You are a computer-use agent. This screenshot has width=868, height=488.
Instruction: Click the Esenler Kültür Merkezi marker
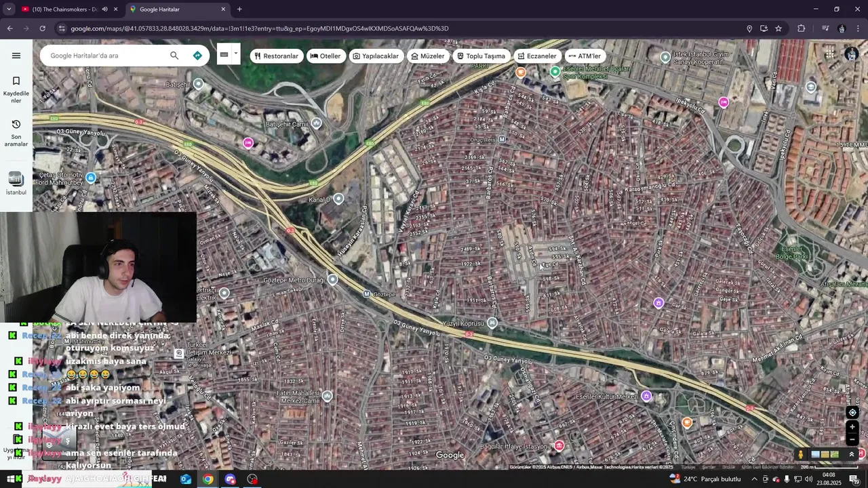646,396
